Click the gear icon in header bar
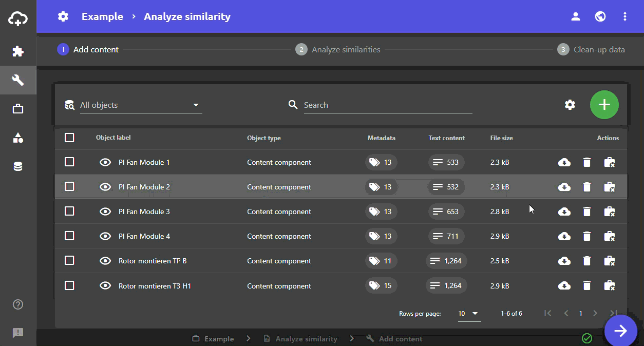 pyautogui.click(x=63, y=16)
